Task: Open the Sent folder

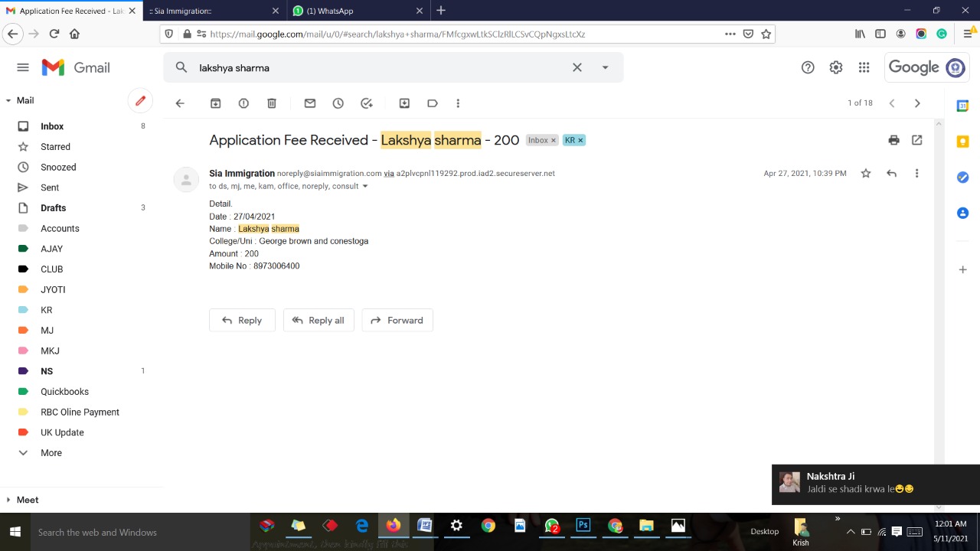Action: tap(50, 187)
